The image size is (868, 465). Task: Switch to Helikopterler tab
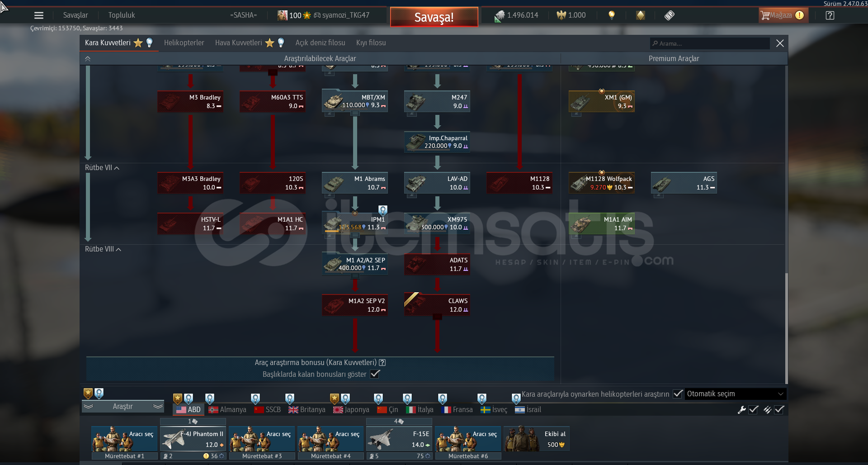[184, 43]
